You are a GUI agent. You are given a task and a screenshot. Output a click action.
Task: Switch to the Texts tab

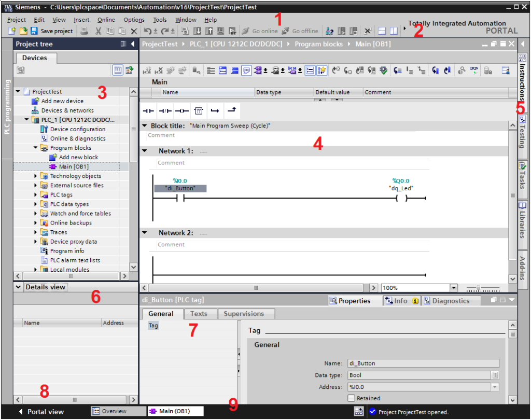click(199, 314)
